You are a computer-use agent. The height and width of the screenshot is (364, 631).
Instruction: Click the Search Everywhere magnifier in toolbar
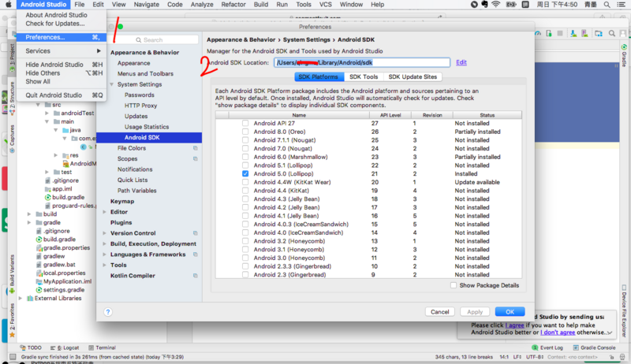pyautogui.click(x=612, y=34)
